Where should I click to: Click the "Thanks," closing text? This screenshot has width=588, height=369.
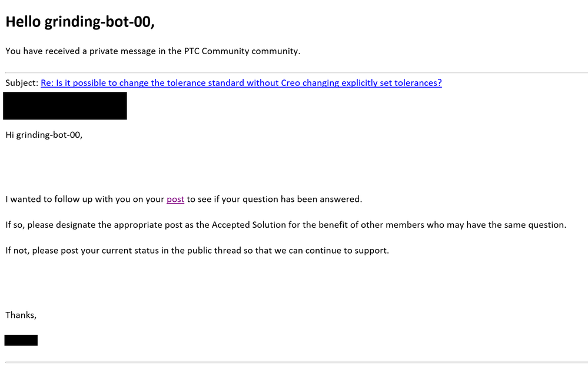(21, 315)
